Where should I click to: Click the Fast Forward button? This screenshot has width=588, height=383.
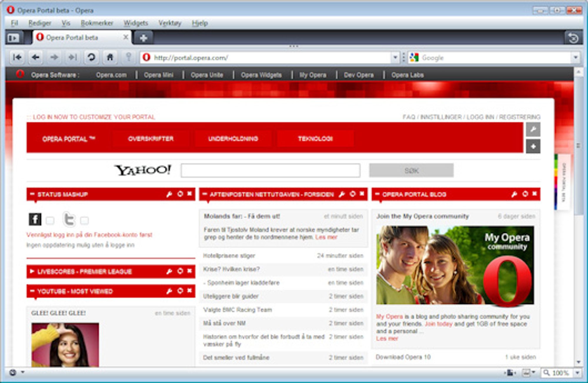point(73,57)
